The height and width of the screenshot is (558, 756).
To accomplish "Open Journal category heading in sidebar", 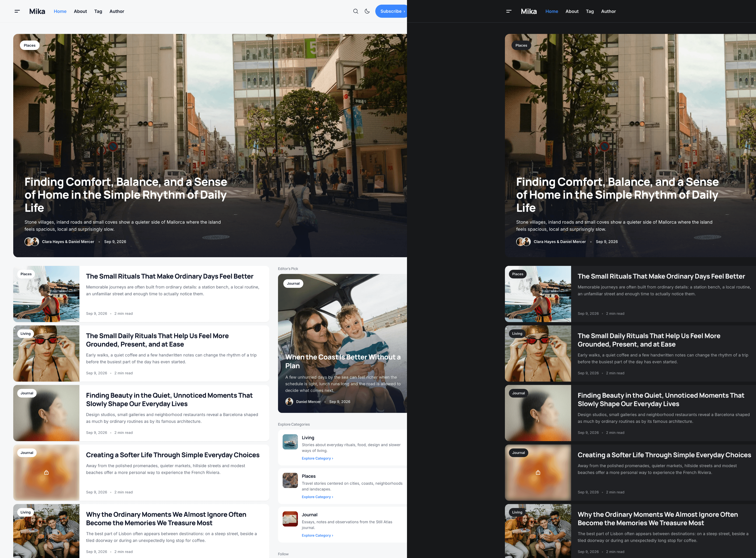I will click(x=310, y=514).
